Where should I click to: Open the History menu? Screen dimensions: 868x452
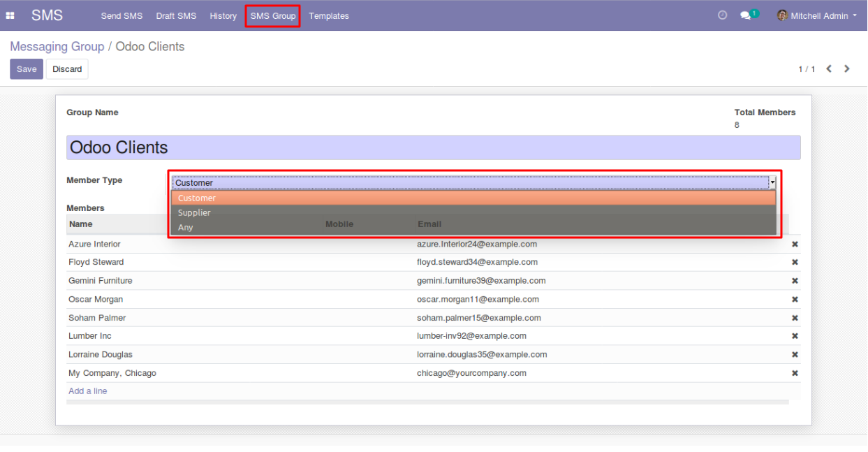tap(223, 15)
